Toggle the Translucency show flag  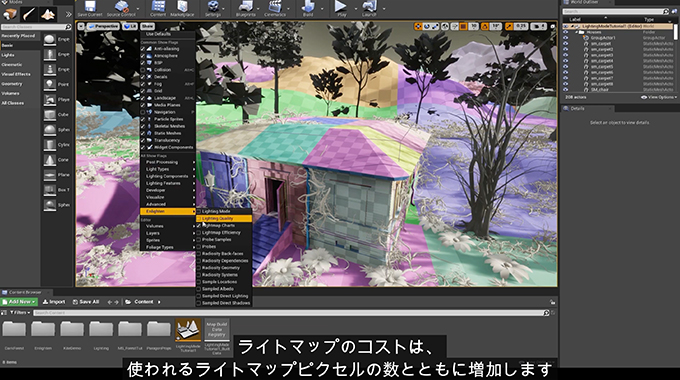(167, 140)
